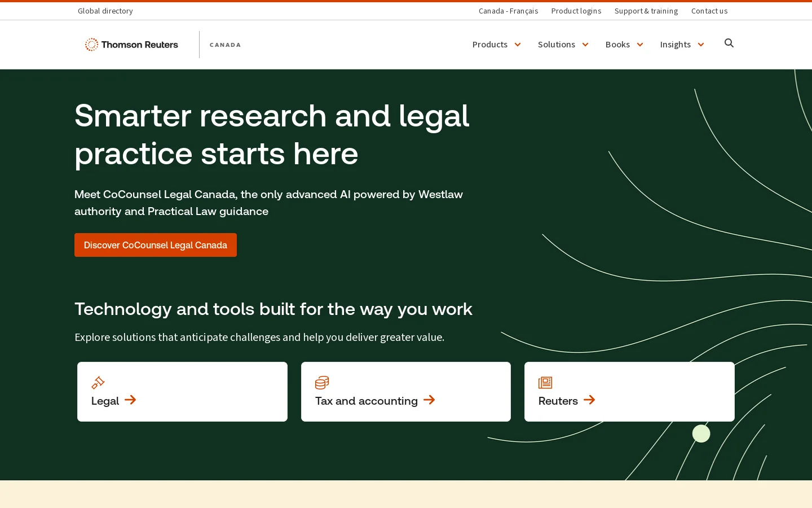The width and height of the screenshot is (812, 508).
Task: Switch to Canada - Français
Action: coord(509,11)
